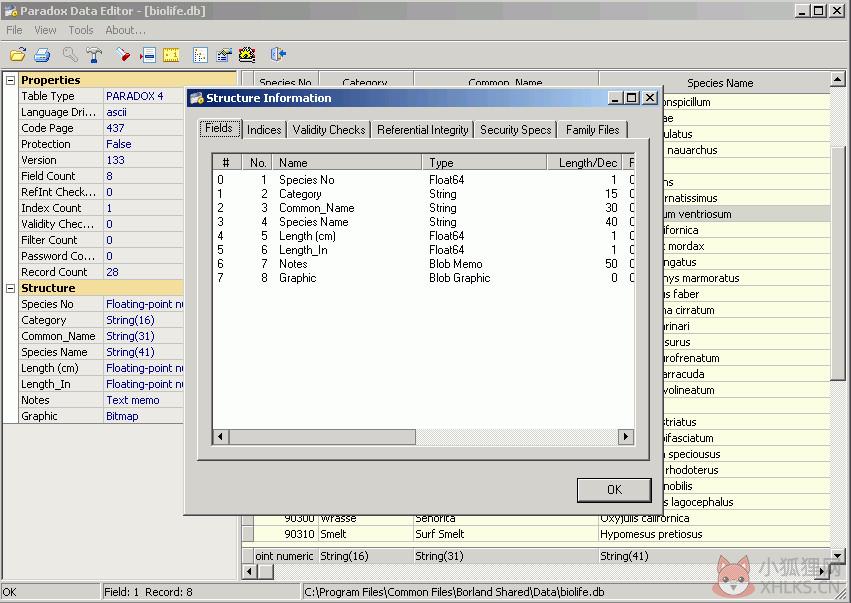
Task: Click the Table Type property row
Action: [101, 96]
